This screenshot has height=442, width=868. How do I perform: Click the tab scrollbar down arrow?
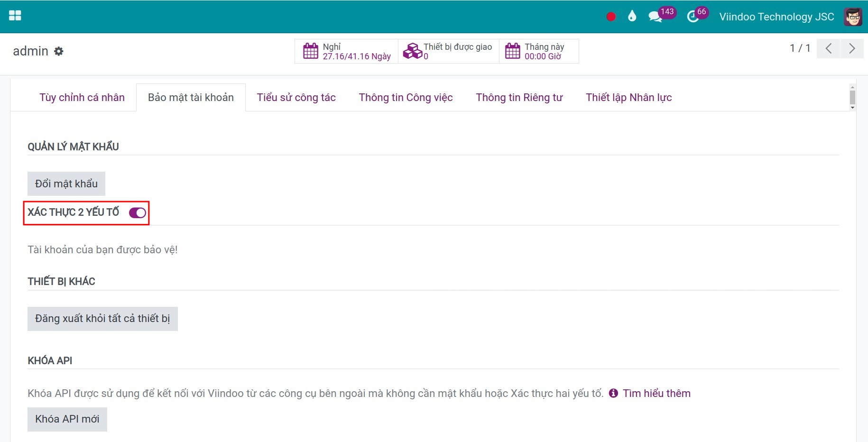click(x=852, y=108)
